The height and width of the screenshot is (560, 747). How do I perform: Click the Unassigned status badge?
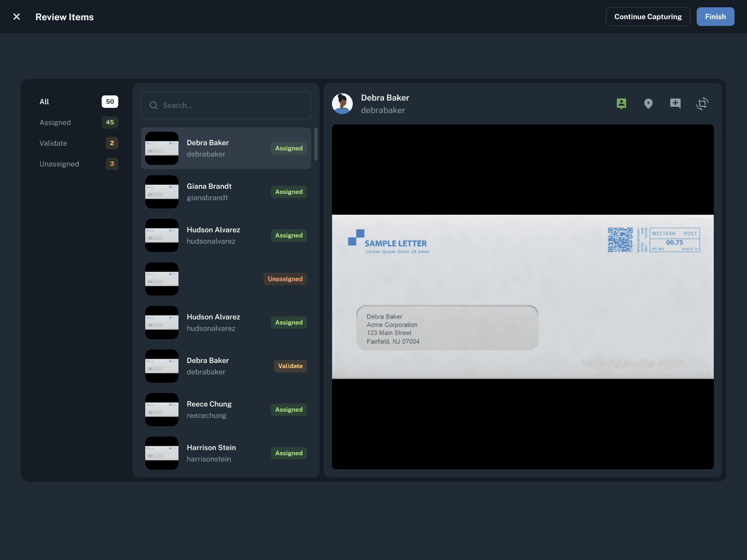pyautogui.click(x=285, y=279)
